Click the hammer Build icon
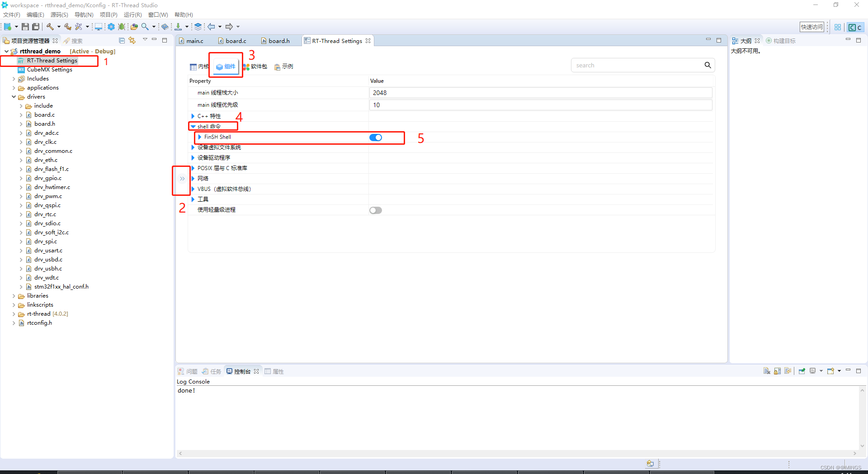This screenshot has width=868, height=474. [50, 27]
